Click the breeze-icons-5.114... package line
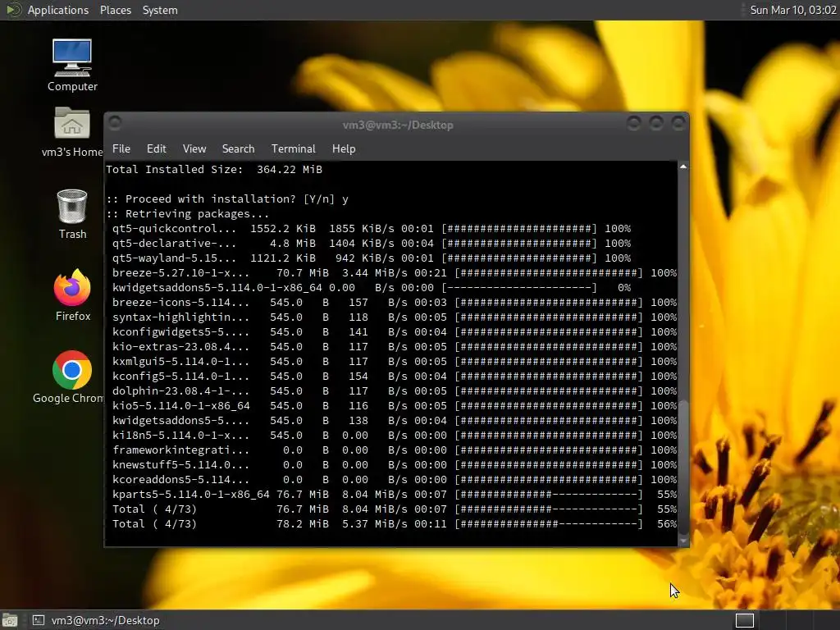 pos(395,302)
